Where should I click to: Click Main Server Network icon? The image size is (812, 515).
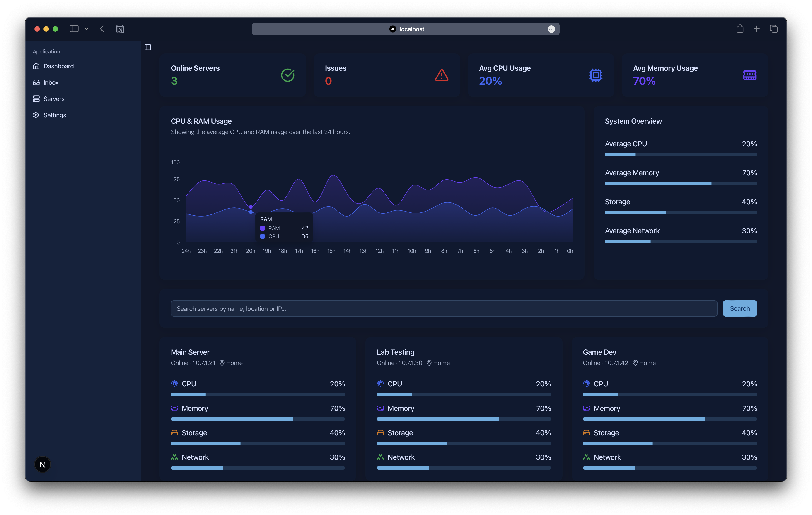point(174,457)
